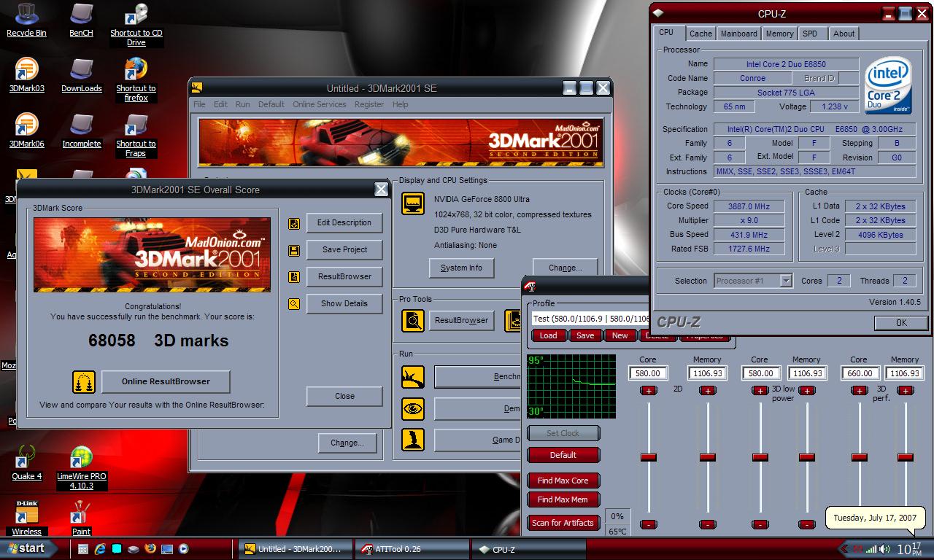Open the File menu in 3DMark2001
Image resolution: width=934 pixels, height=560 pixels.
point(199,104)
